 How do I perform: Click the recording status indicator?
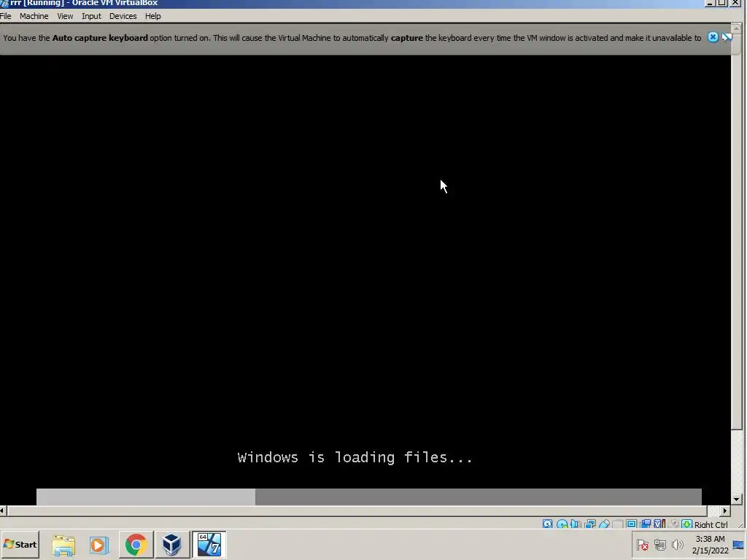[645, 524]
